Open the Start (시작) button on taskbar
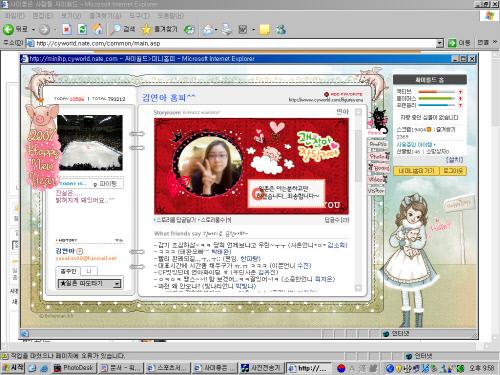This screenshot has height=375, width=500. 13,368
